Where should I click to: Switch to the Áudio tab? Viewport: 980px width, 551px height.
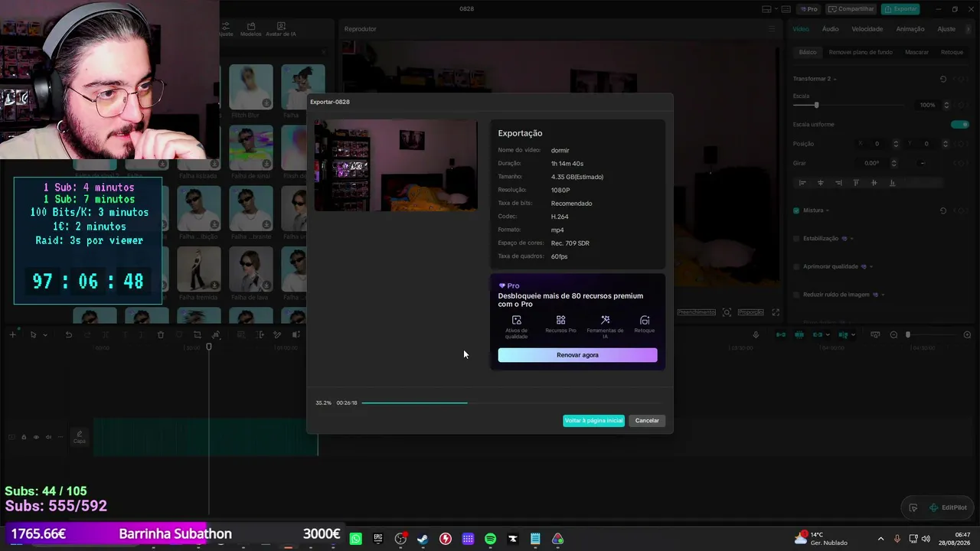click(x=831, y=29)
